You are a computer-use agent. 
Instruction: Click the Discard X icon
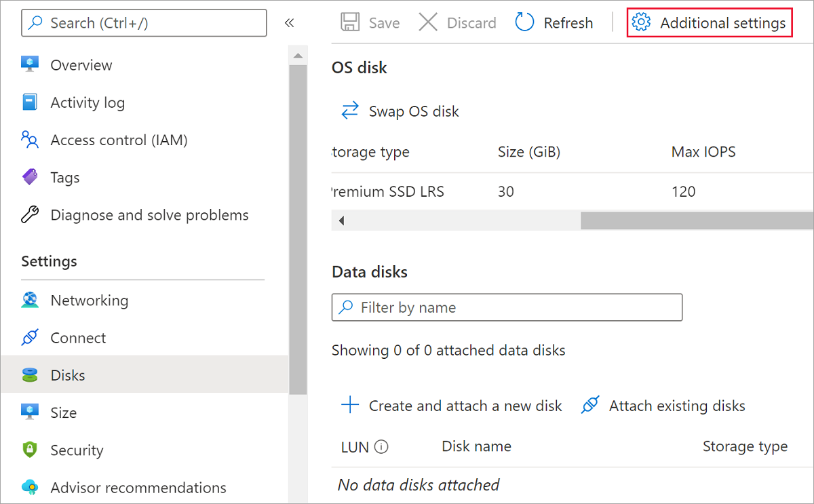click(428, 22)
